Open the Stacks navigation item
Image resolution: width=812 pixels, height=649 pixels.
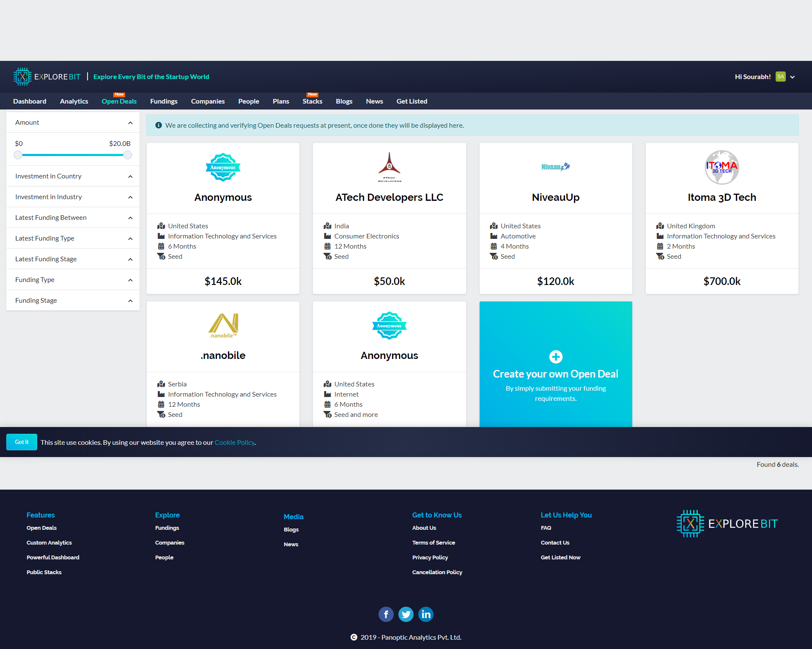312,101
